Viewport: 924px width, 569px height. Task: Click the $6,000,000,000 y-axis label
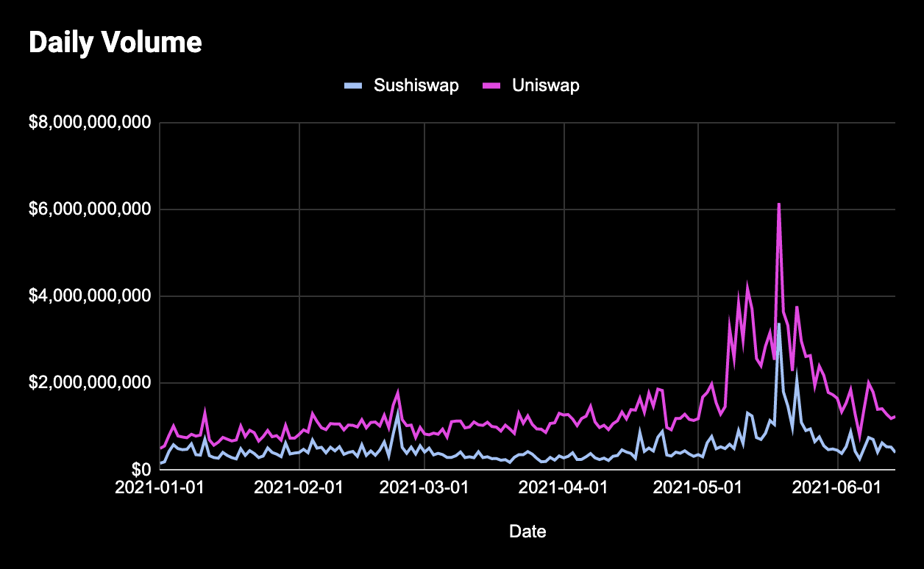[90, 210]
